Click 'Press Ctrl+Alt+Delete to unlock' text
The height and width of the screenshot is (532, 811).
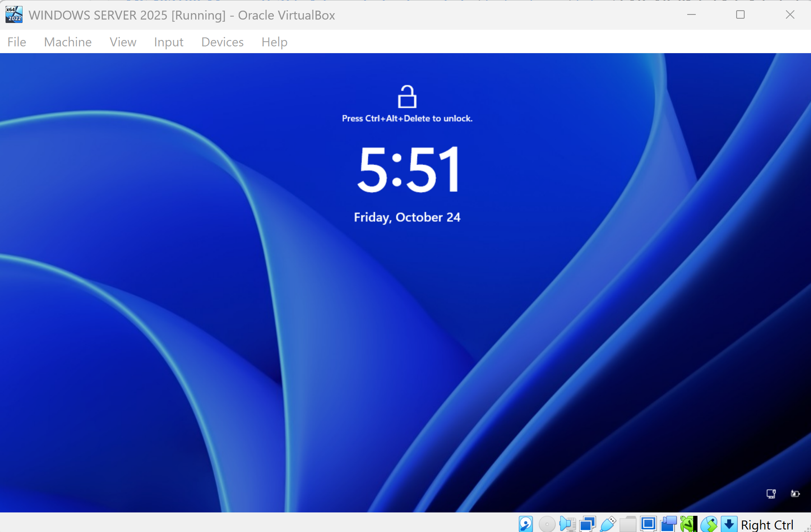tap(407, 119)
